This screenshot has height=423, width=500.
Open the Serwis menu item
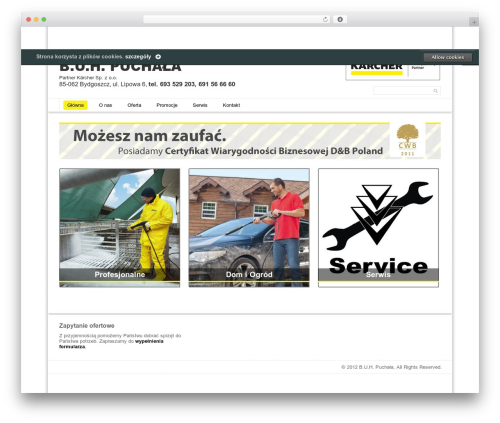tap(200, 105)
